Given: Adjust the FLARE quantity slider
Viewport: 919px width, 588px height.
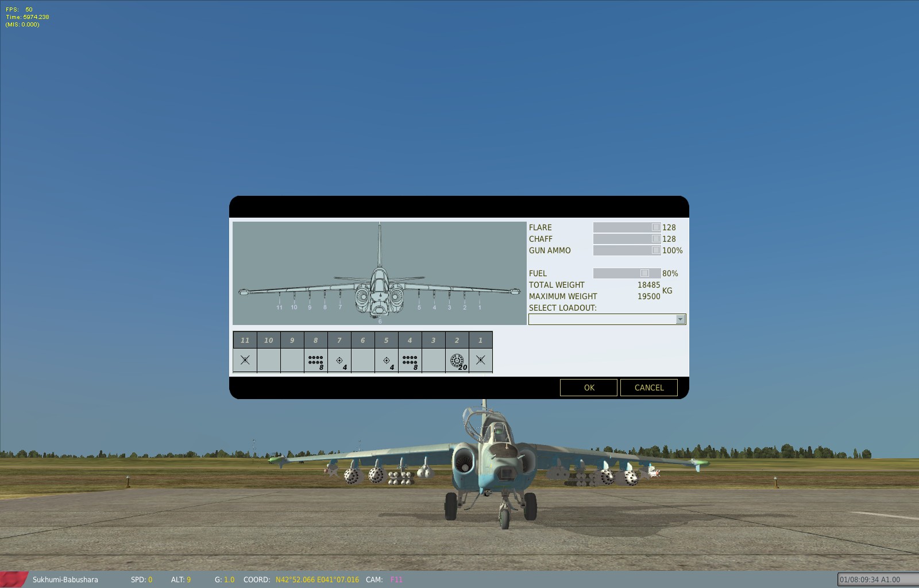Looking at the screenshot, I should pos(627,227).
